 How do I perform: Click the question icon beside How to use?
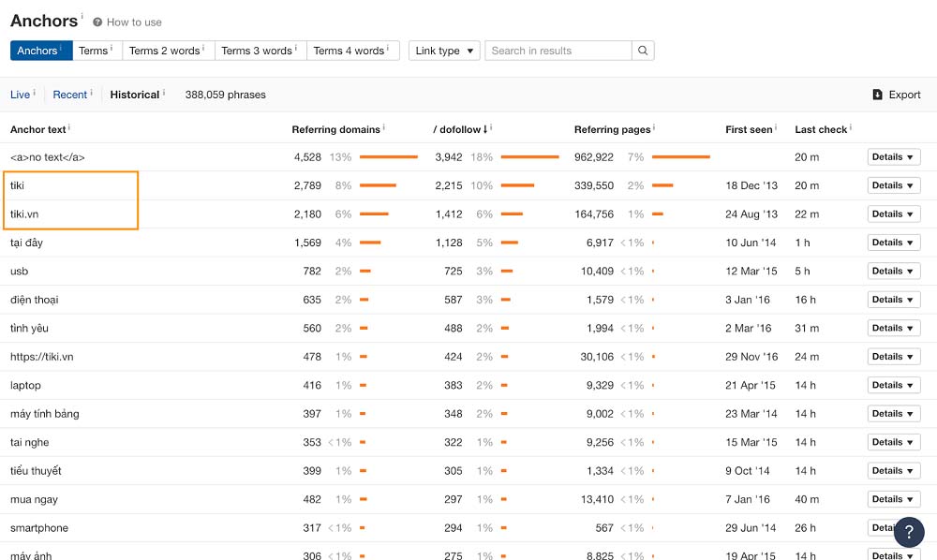click(x=97, y=22)
